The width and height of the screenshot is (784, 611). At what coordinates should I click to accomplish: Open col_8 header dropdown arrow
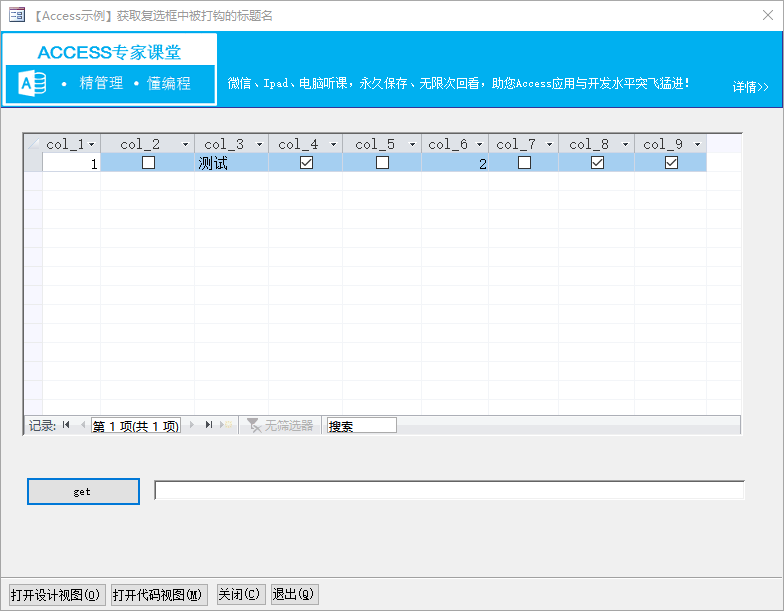pyautogui.click(x=626, y=144)
